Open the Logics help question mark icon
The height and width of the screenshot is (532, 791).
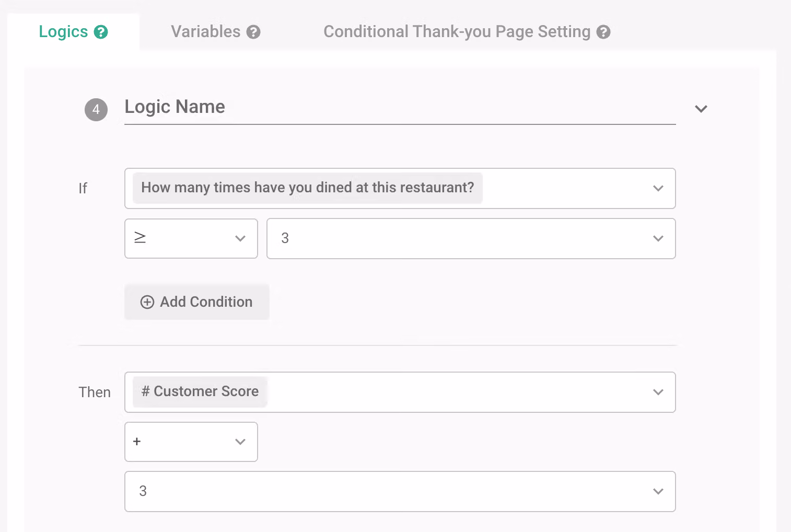click(101, 32)
